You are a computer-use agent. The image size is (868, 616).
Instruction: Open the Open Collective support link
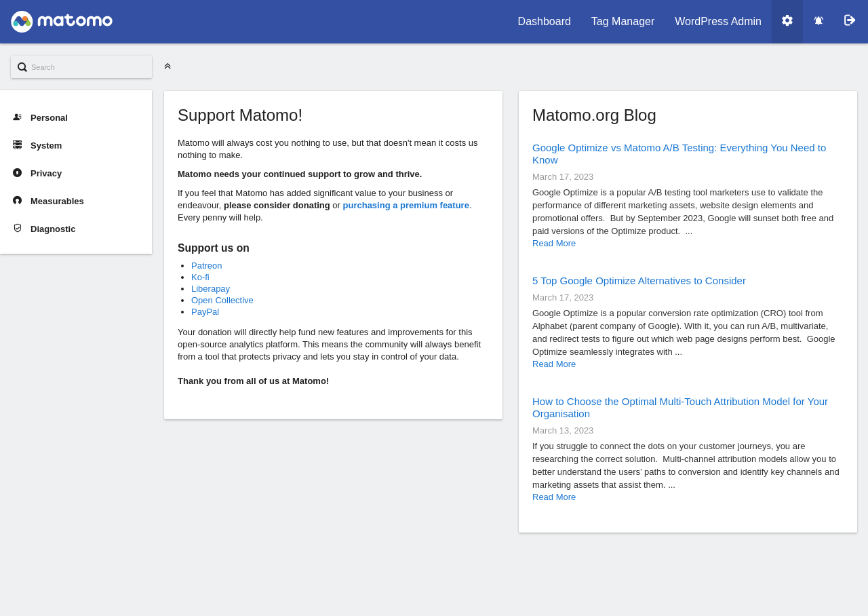(x=222, y=301)
